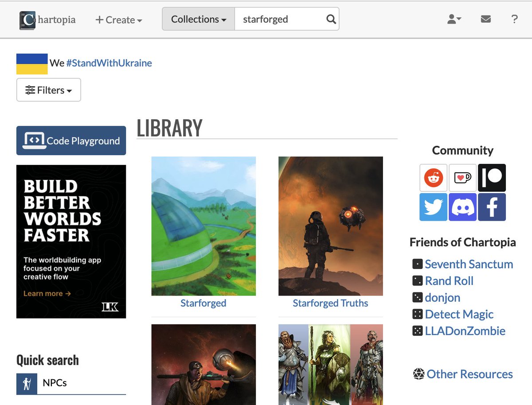Click the Ko-fi coffee cup icon
The image size is (532, 405).
463,178
